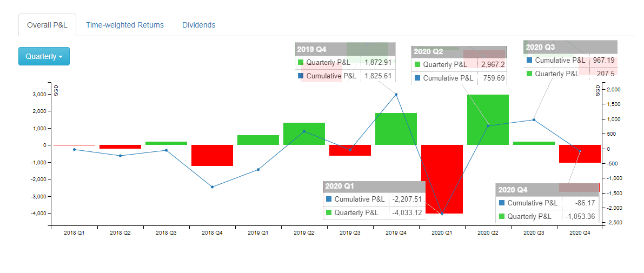The height and width of the screenshot is (273, 644).
Task: Click the -4,000 left axis label
Action: pyautogui.click(x=39, y=214)
